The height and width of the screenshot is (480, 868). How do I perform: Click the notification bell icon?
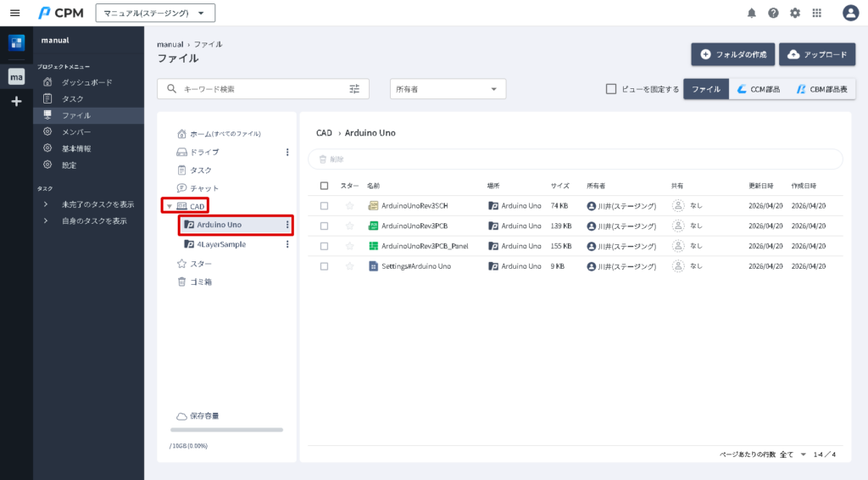coord(751,13)
